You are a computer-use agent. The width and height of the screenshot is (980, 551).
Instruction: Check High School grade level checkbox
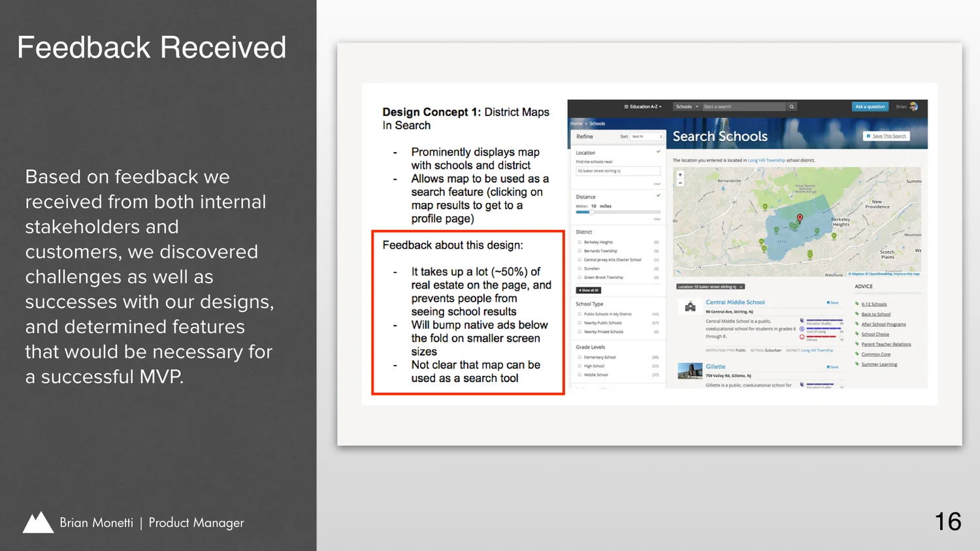[x=580, y=366]
